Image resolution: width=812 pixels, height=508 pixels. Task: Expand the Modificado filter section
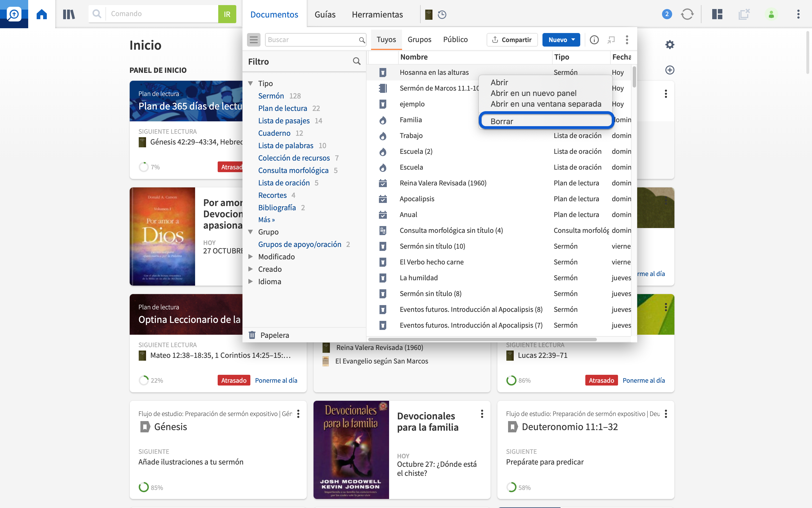click(250, 257)
